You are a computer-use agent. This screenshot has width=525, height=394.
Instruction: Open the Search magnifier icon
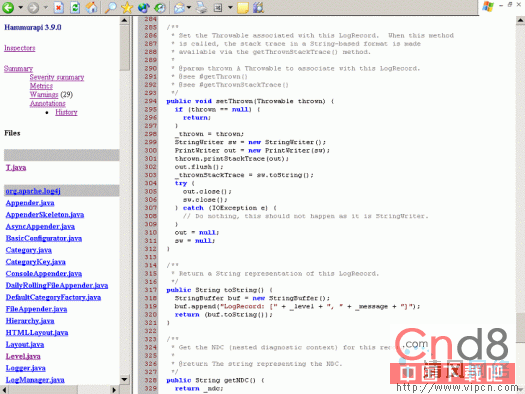(x=110, y=7)
